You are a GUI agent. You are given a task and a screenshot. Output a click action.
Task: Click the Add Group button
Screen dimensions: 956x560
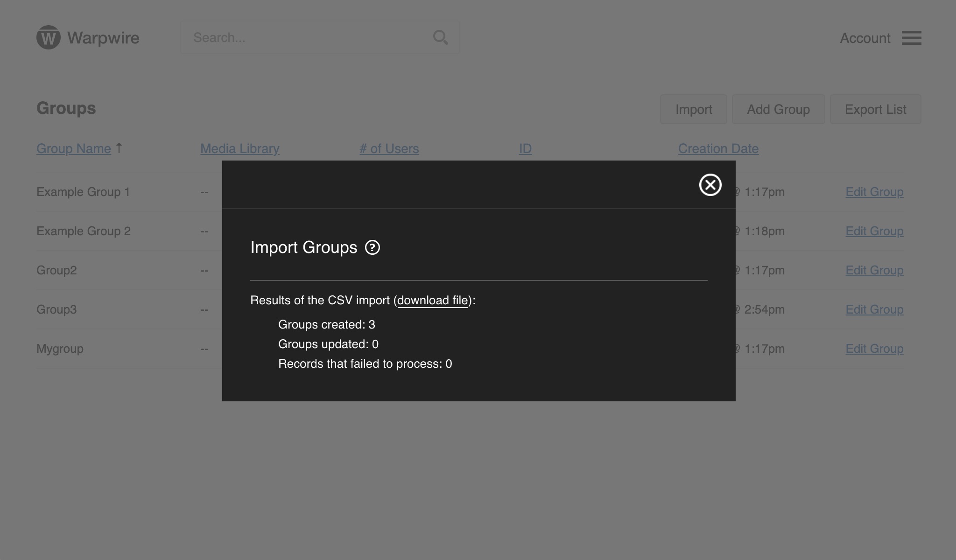[x=778, y=109]
